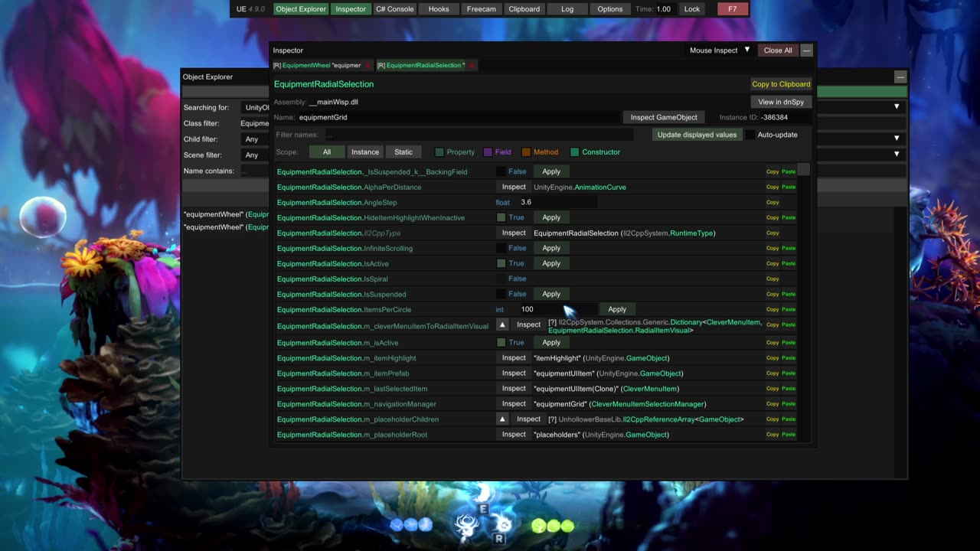980x551 pixels.
Task: Toggle the InfiniteScrolling checkbox
Action: pos(501,248)
